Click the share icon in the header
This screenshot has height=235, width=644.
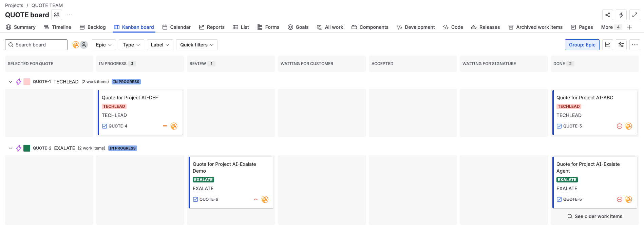pos(608,15)
